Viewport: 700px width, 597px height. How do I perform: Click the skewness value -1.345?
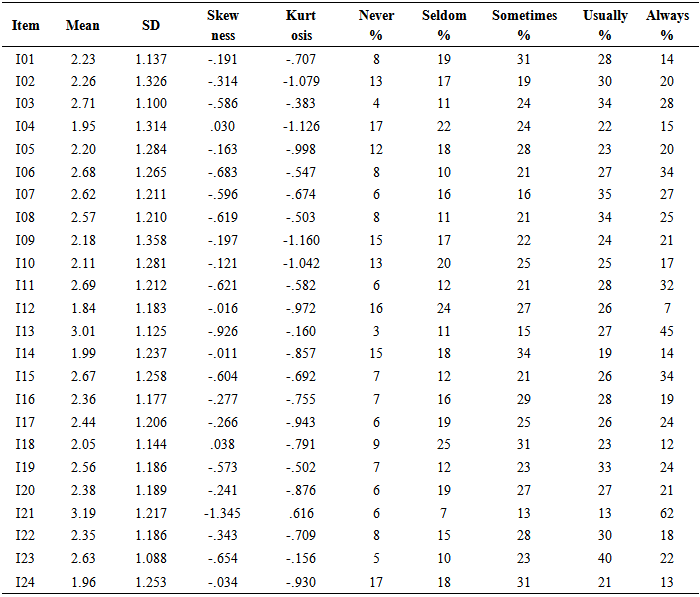[x=223, y=513]
